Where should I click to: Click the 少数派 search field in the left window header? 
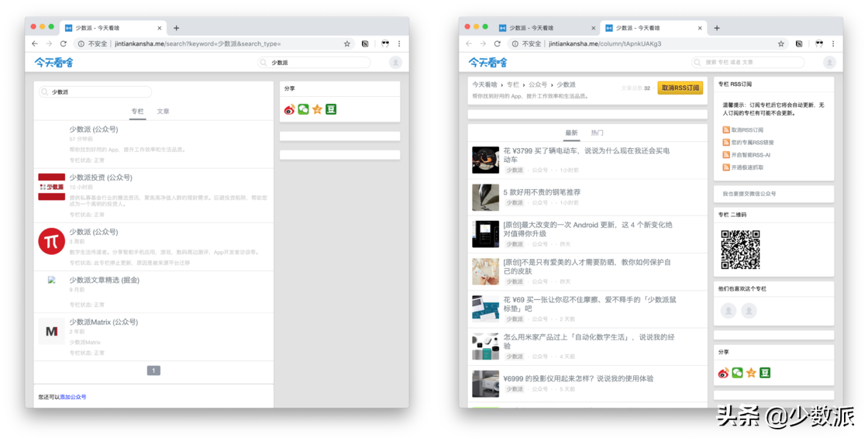(314, 63)
